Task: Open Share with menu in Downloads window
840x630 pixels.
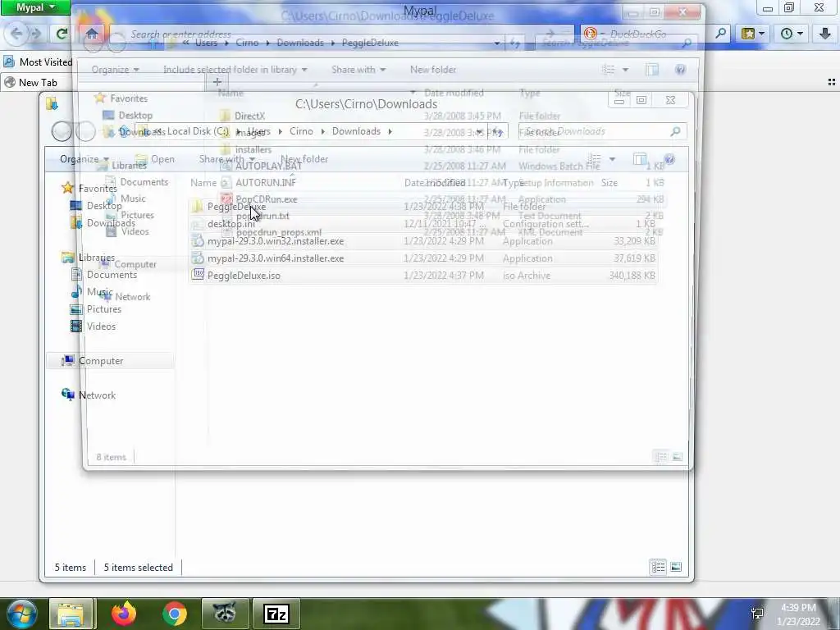Action: pos(226,159)
